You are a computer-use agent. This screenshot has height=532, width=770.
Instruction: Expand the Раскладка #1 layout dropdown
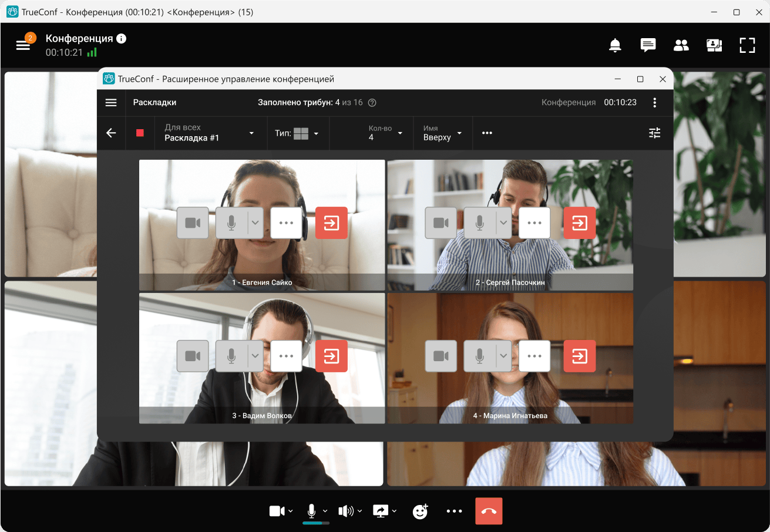point(210,133)
